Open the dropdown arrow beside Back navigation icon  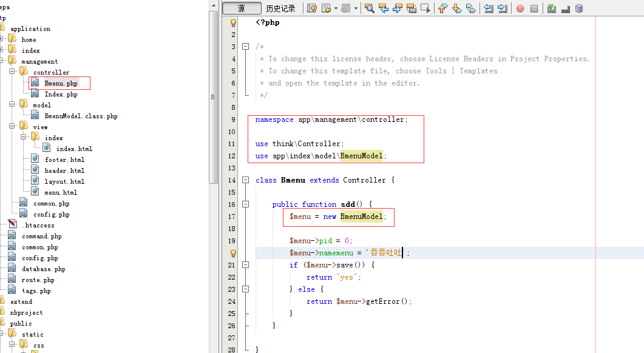pyautogui.click(x=336, y=8)
